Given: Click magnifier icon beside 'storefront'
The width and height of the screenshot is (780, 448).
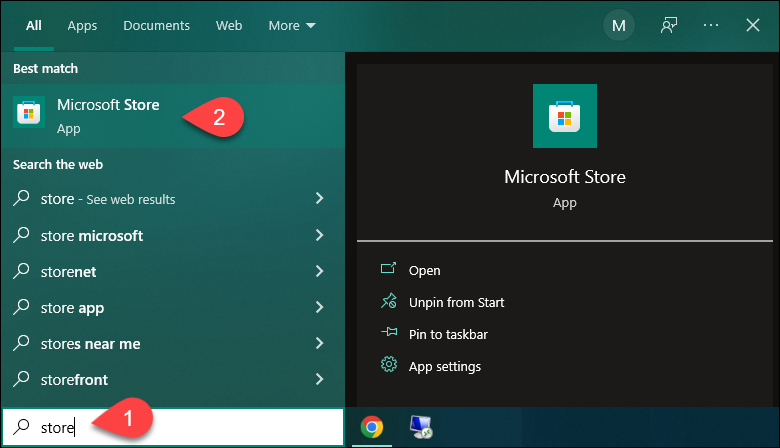Looking at the screenshot, I should (x=21, y=379).
